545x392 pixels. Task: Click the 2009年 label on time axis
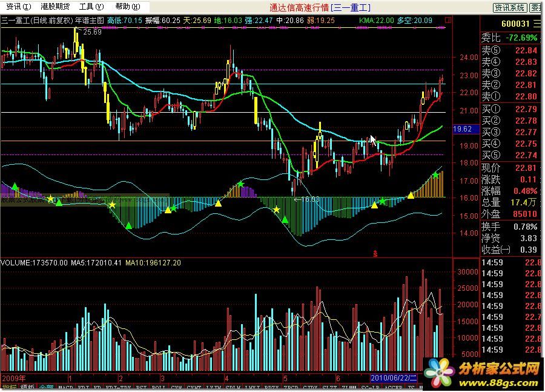(14, 378)
